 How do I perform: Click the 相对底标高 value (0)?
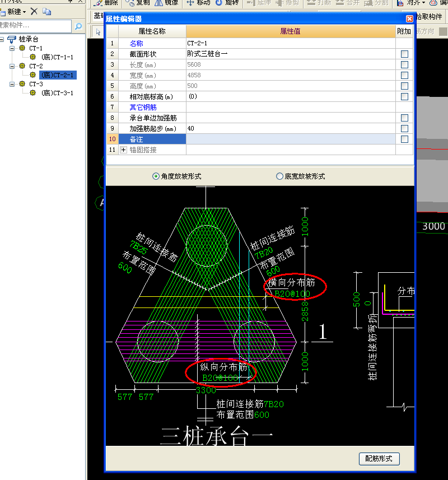tap(291, 96)
